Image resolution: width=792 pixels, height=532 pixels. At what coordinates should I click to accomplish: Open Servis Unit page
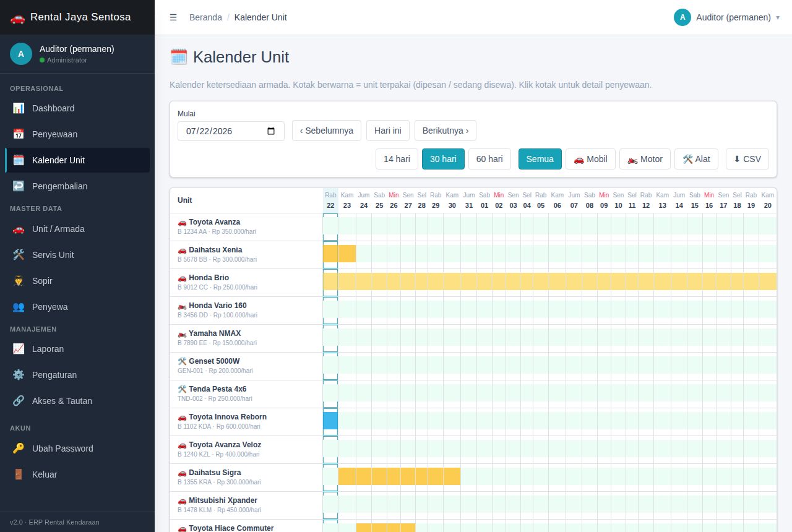pos(77,255)
